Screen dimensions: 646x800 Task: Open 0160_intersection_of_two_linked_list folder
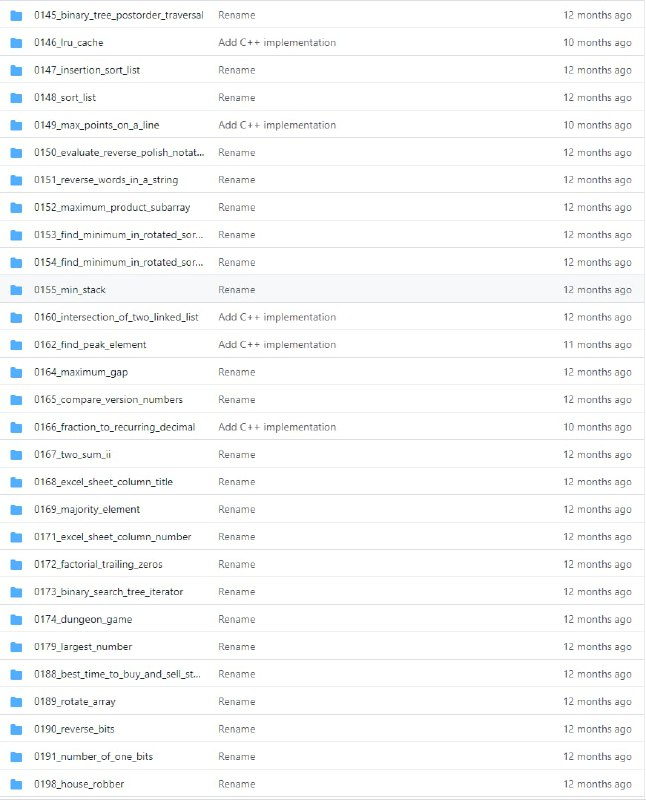click(x=116, y=317)
